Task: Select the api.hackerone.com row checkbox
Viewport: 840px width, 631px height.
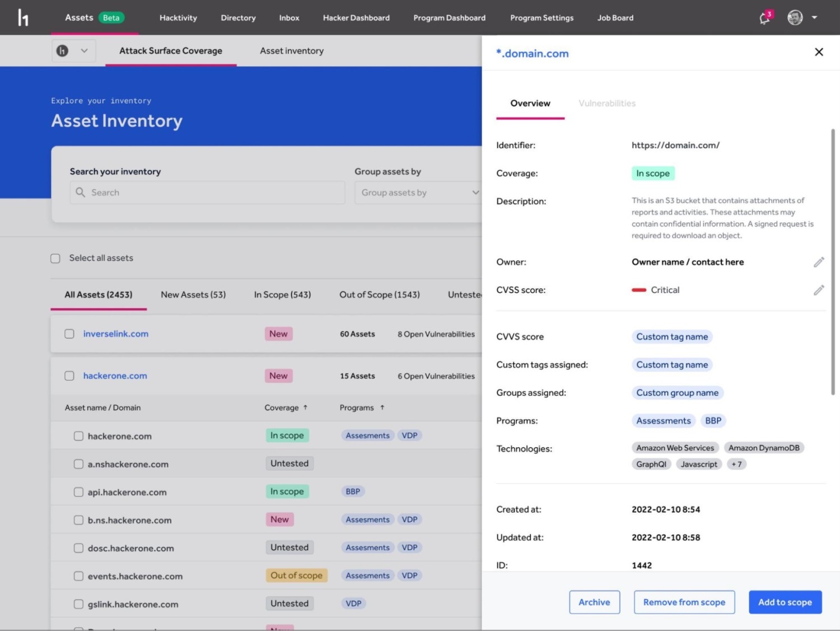Action: (78, 492)
